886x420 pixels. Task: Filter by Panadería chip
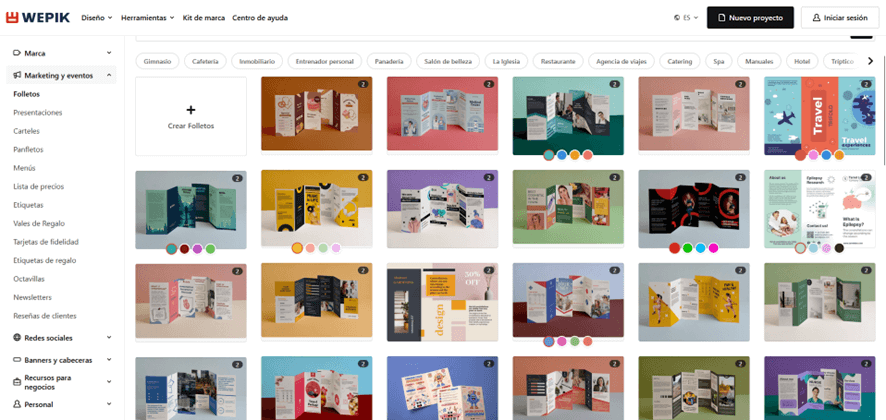click(x=389, y=61)
